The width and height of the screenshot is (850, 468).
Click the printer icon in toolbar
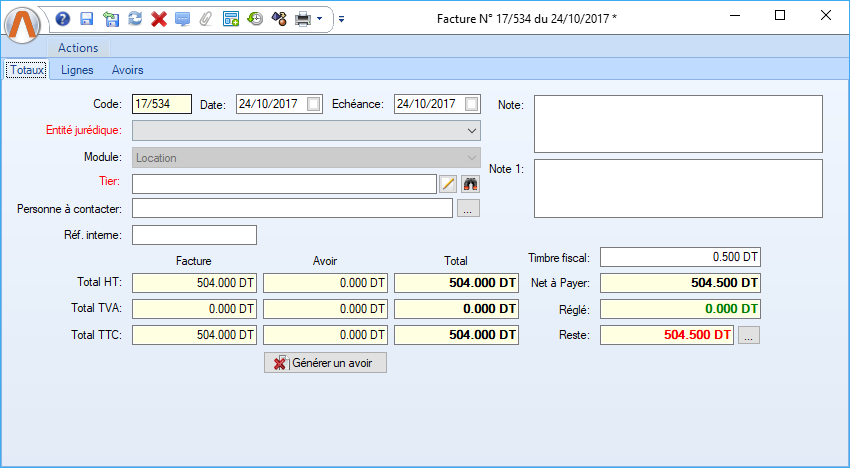302,18
